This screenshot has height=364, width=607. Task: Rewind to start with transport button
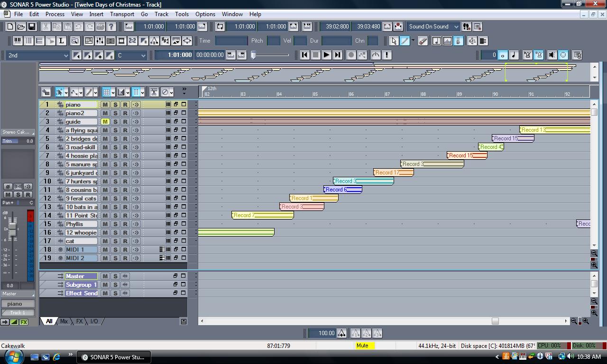pos(304,55)
